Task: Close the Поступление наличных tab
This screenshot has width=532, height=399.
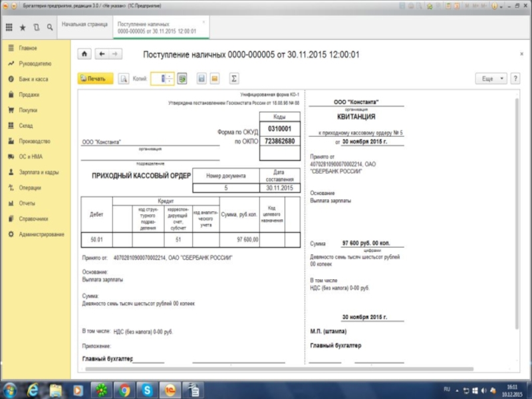Action: [x=203, y=21]
